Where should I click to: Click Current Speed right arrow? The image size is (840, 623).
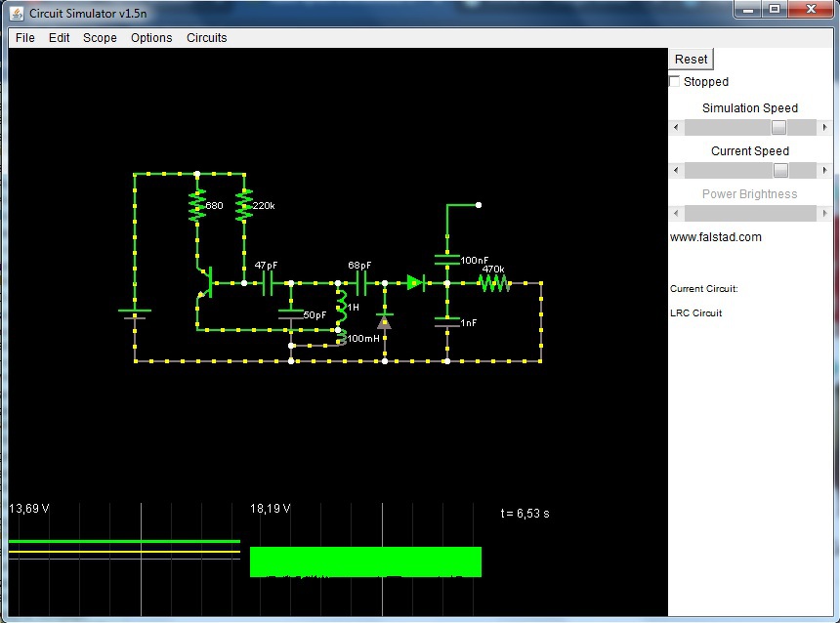pos(824,170)
